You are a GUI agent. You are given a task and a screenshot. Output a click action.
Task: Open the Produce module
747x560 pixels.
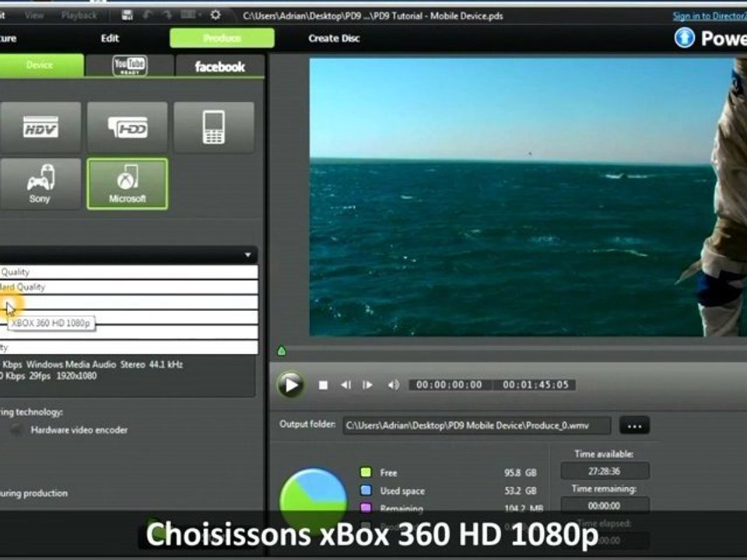tap(222, 37)
